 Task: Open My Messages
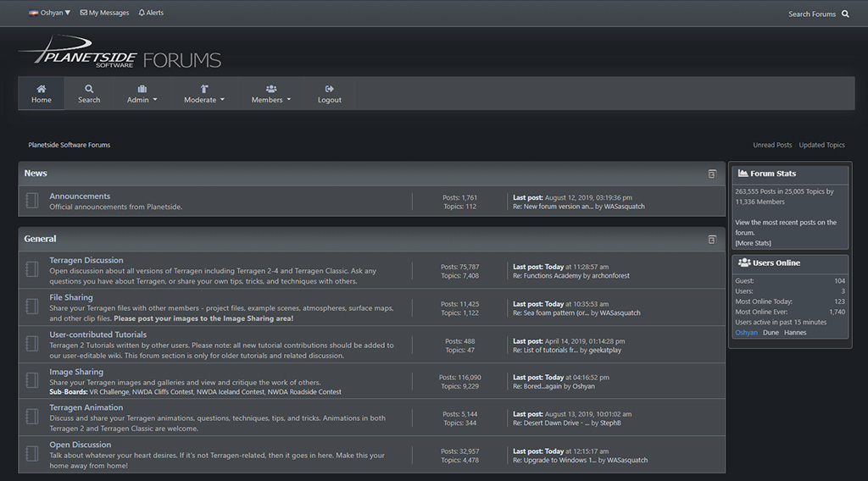(x=109, y=13)
